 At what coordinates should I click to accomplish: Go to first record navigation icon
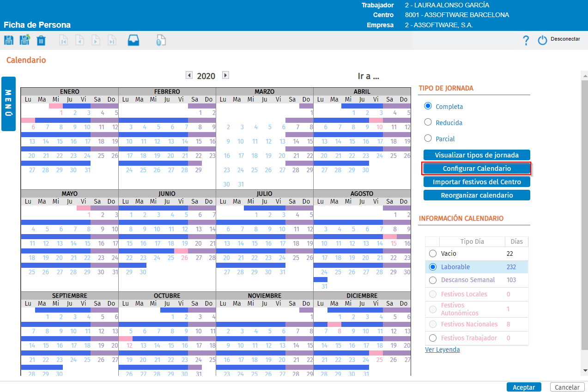63,40
